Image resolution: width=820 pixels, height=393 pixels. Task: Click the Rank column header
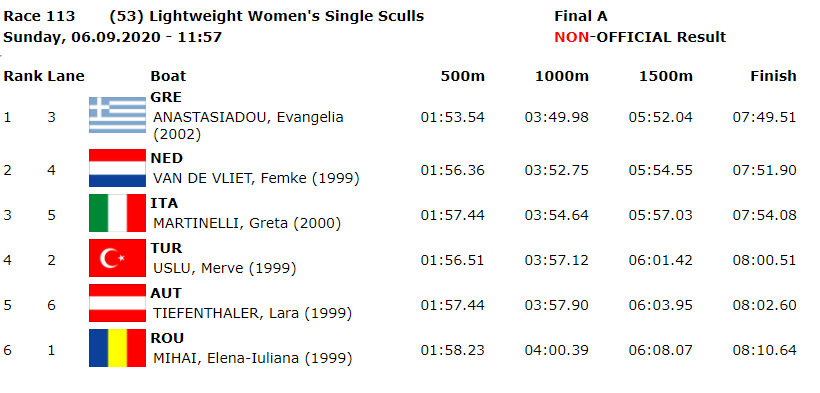tap(23, 76)
